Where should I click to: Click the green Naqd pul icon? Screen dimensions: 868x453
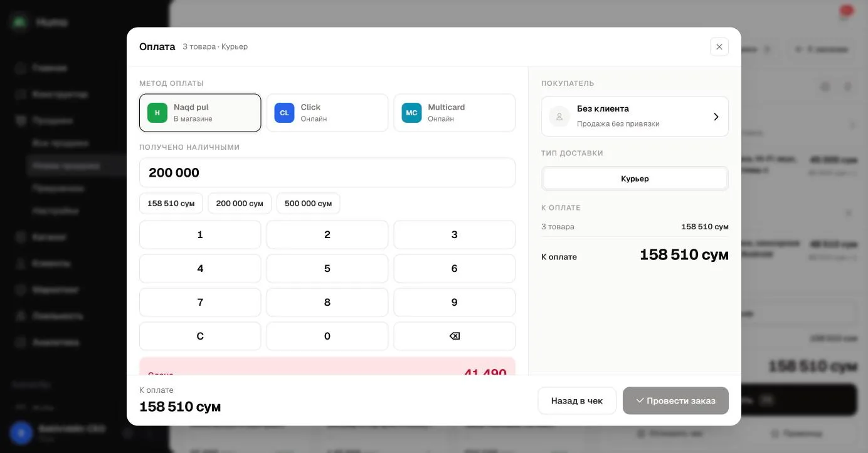point(157,113)
